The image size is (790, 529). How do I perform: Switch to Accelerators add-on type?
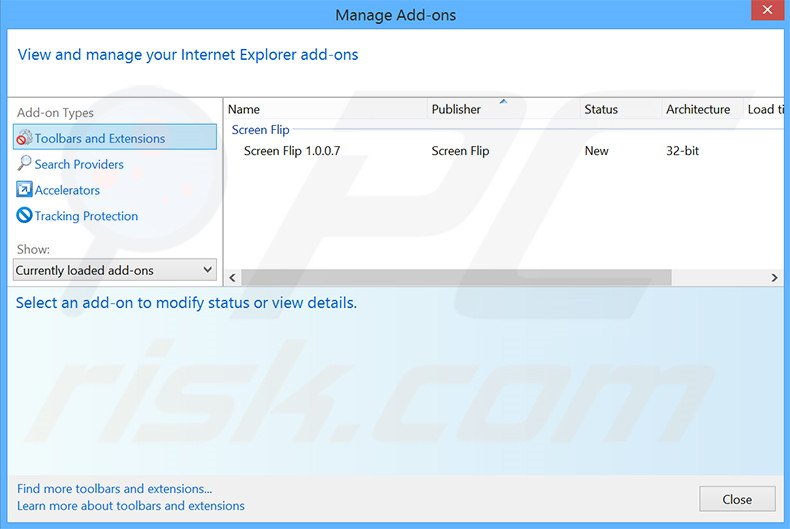(67, 190)
